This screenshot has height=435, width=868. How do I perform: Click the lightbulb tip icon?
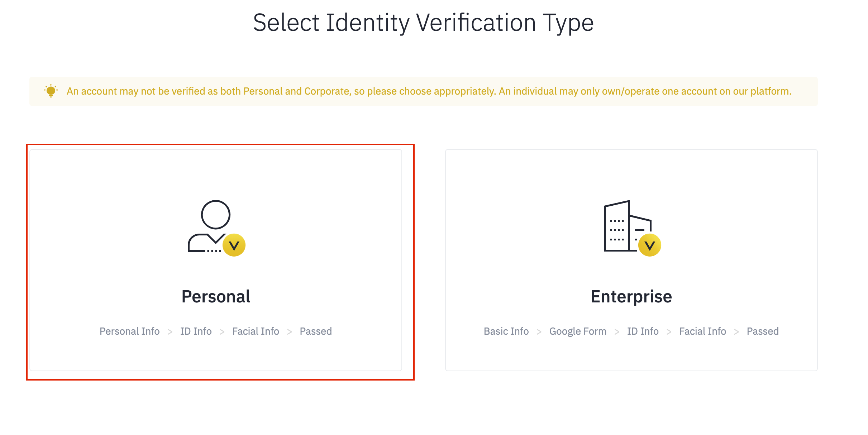[51, 91]
